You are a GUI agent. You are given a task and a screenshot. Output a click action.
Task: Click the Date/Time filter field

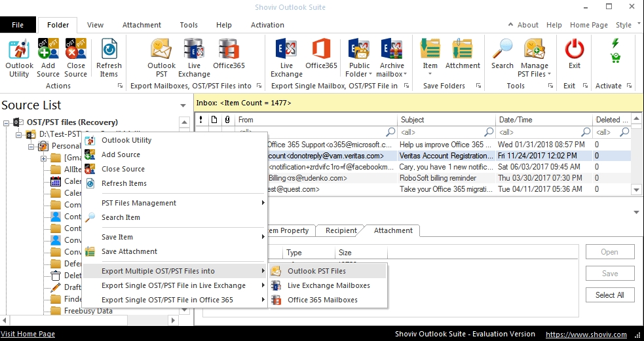pos(544,132)
